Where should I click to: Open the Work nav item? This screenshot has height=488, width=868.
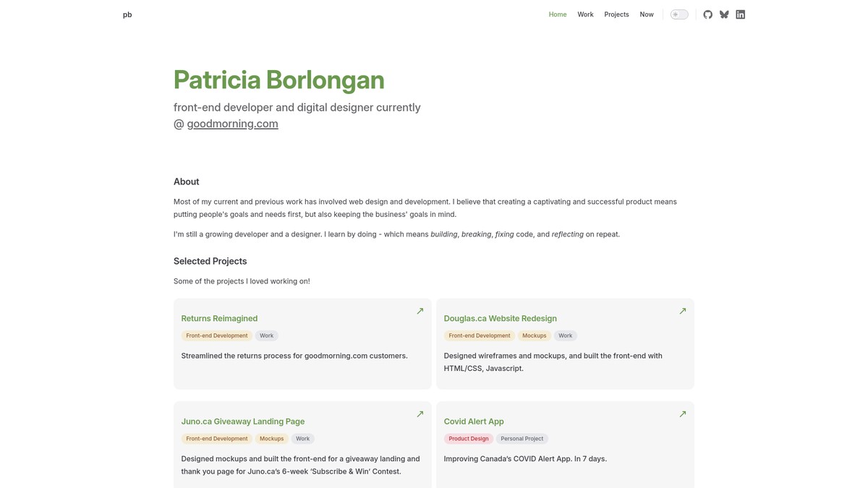click(585, 14)
